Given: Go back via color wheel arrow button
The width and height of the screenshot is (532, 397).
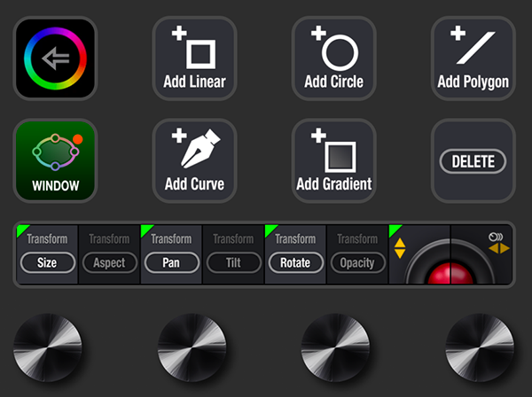Looking at the screenshot, I should [x=55, y=58].
